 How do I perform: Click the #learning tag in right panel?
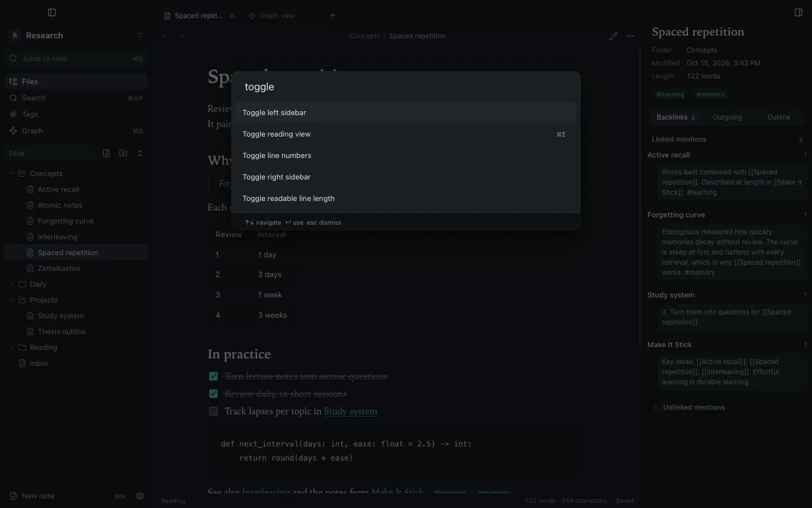[670, 94]
